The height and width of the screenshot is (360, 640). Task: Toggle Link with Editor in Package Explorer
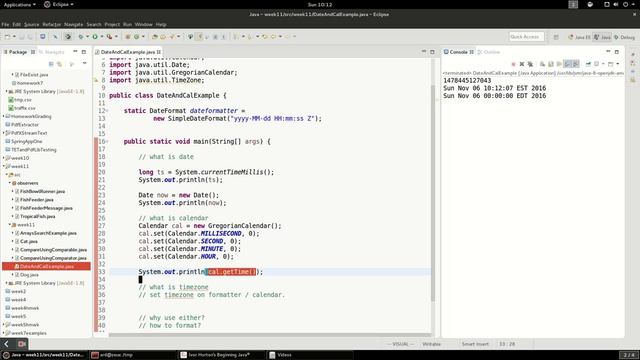click(60, 64)
